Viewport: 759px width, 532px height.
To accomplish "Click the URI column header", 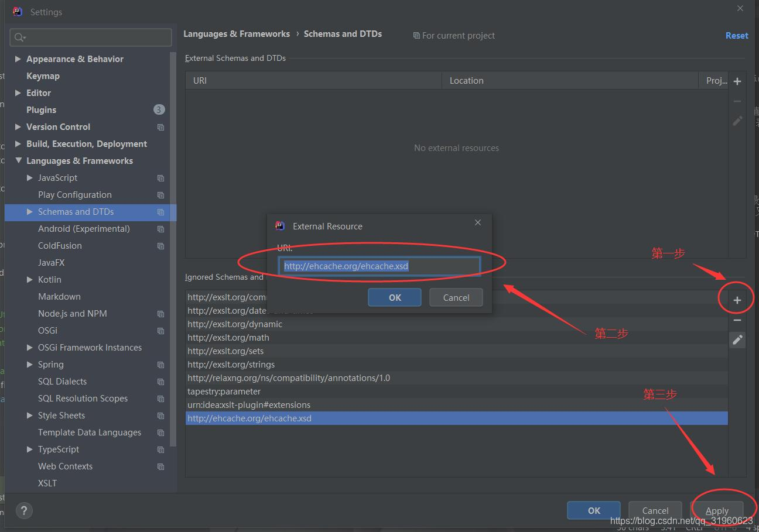I will pyautogui.click(x=313, y=81).
